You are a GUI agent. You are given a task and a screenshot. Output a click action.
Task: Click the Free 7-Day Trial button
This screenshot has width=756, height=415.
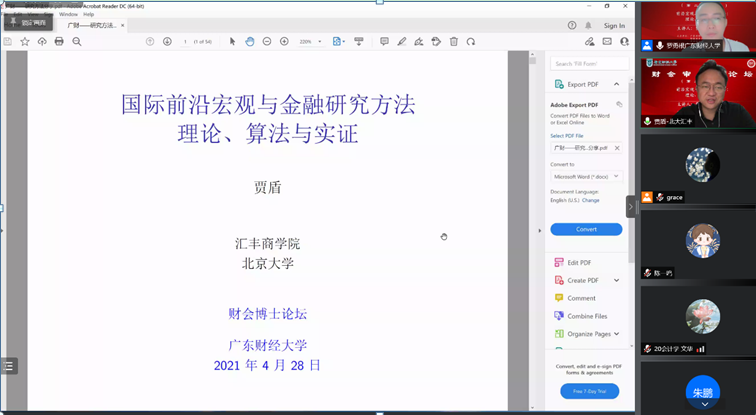click(x=589, y=391)
